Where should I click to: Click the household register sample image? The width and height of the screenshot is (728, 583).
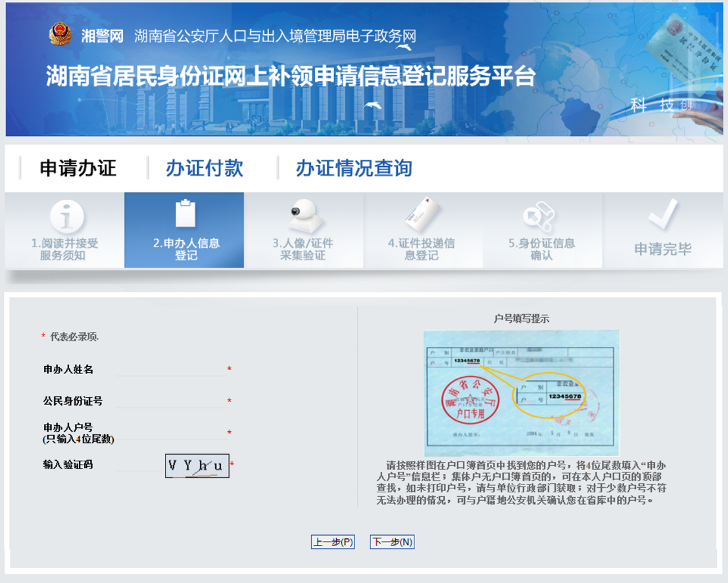tap(521, 393)
